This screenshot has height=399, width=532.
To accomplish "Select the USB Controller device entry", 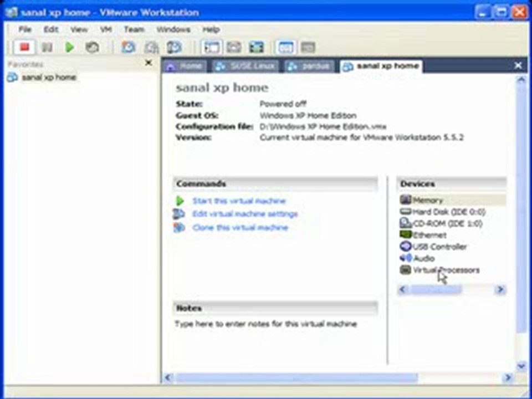I will [x=439, y=247].
